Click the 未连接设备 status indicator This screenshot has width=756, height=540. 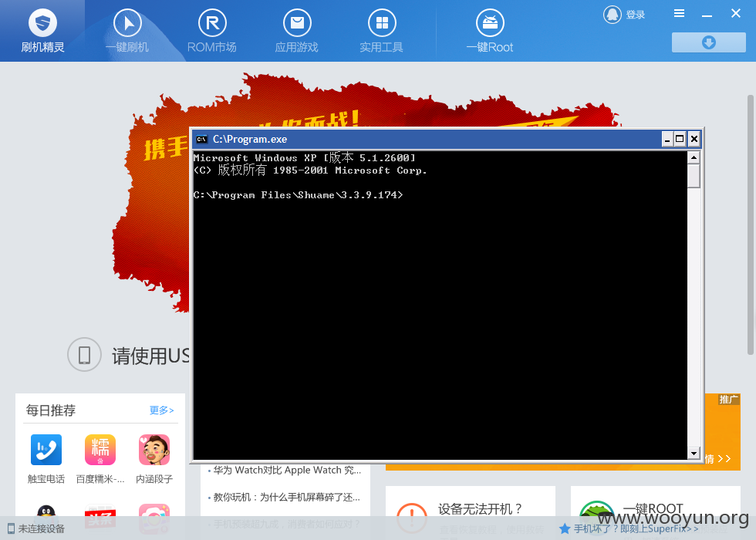click(36, 529)
